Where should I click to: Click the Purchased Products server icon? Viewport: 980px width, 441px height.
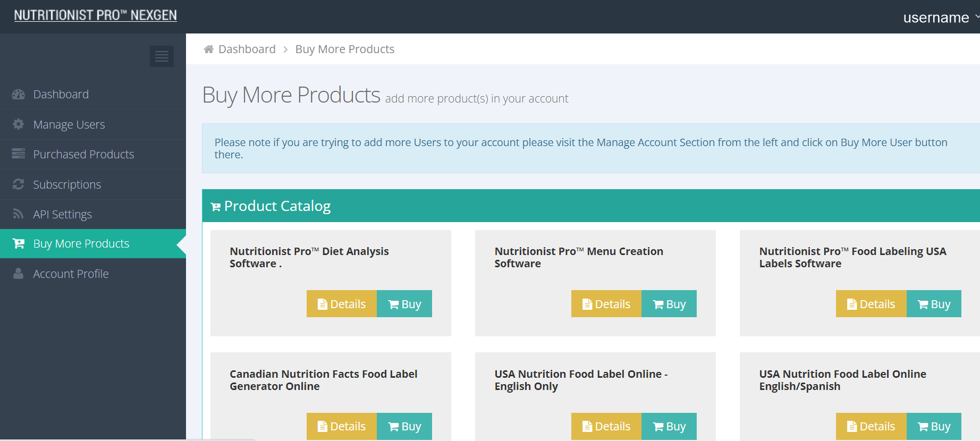(x=19, y=154)
